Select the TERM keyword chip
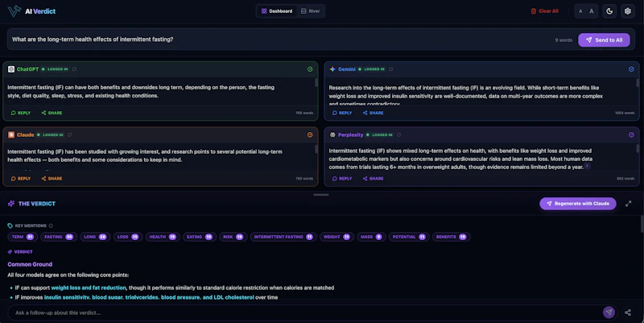Screen dimensions: 644x323 pyautogui.click(x=23, y=237)
